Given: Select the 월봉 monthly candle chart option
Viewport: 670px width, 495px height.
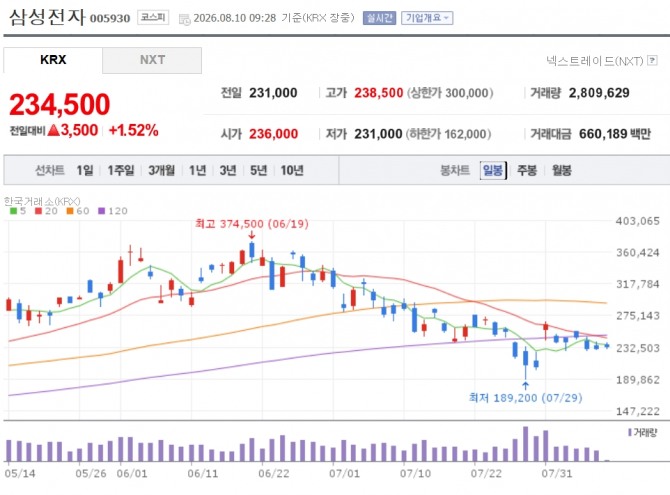Looking at the screenshot, I should [561, 170].
